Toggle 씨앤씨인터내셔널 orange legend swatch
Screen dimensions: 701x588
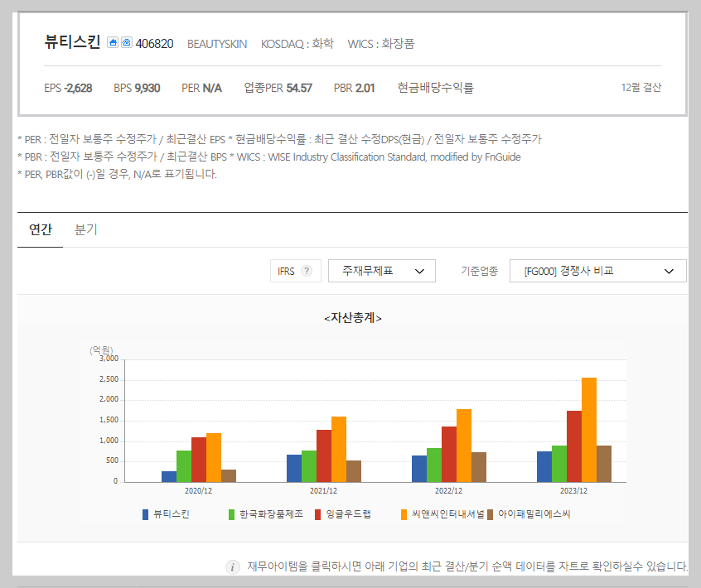click(404, 514)
